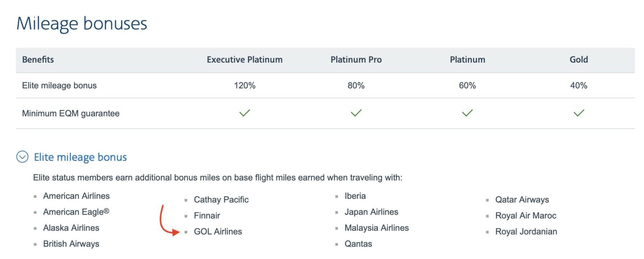Viewport: 644px width, 259px height.
Task: Click the Platinum column header
Action: click(467, 59)
